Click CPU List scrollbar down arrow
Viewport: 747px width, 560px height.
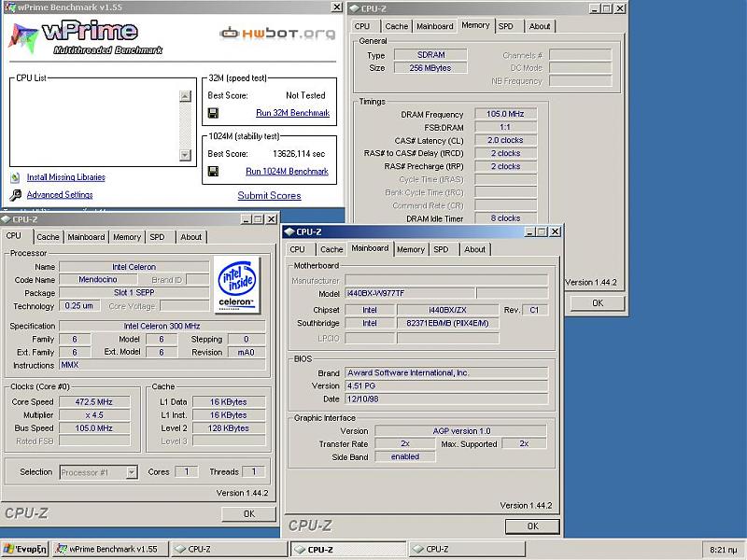(x=185, y=155)
